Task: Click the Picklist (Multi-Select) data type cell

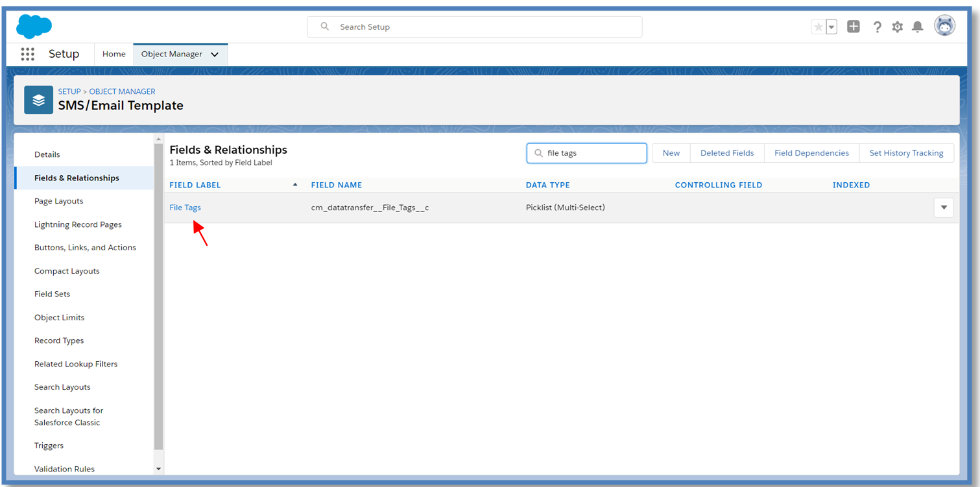Action: [x=566, y=208]
